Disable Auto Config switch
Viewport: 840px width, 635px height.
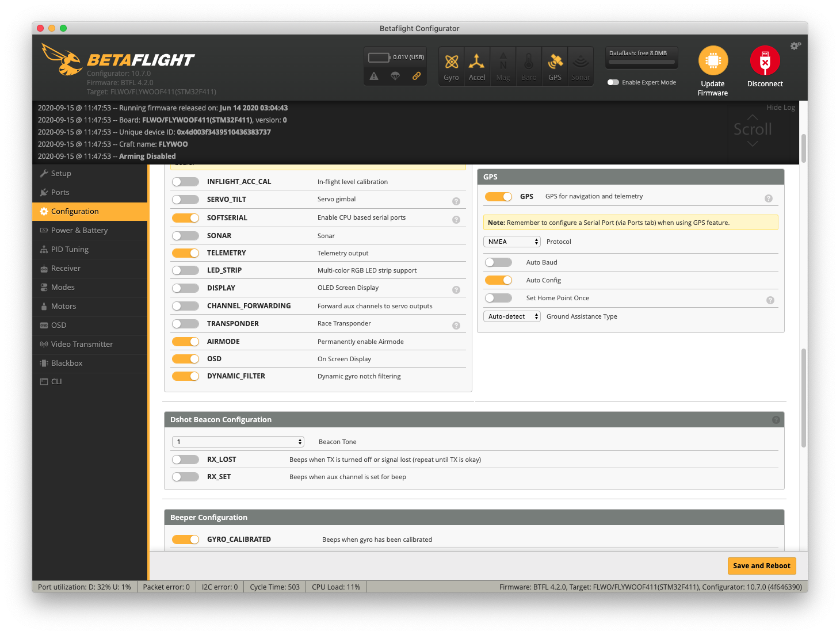pos(498,280)
